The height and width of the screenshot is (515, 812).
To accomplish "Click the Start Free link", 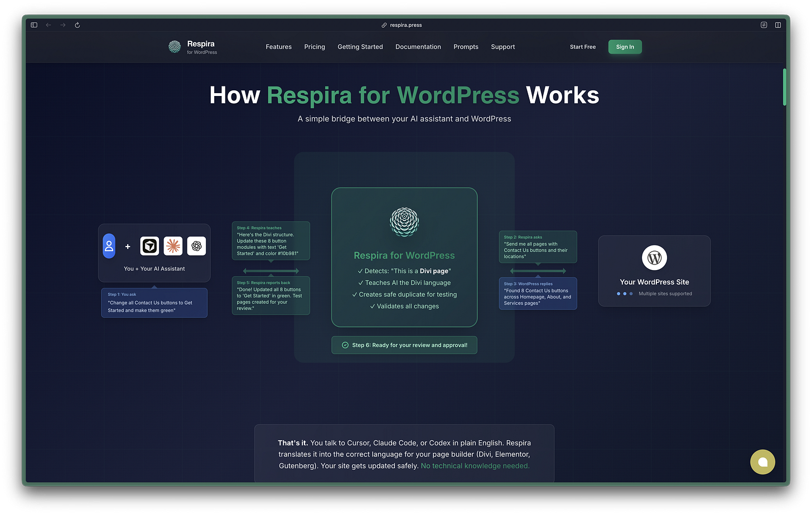I will click(583, 47).
